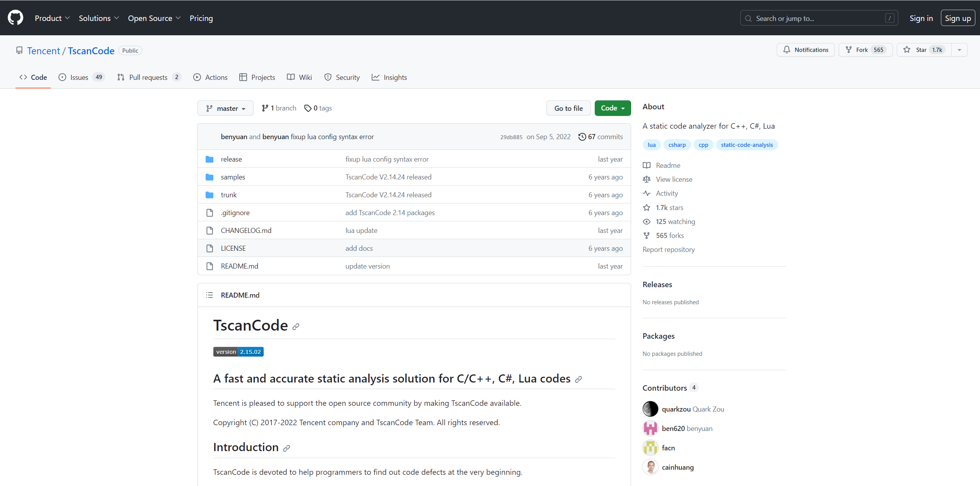Open the LICENSE file
980x486 pixels.
pos(233,248)
